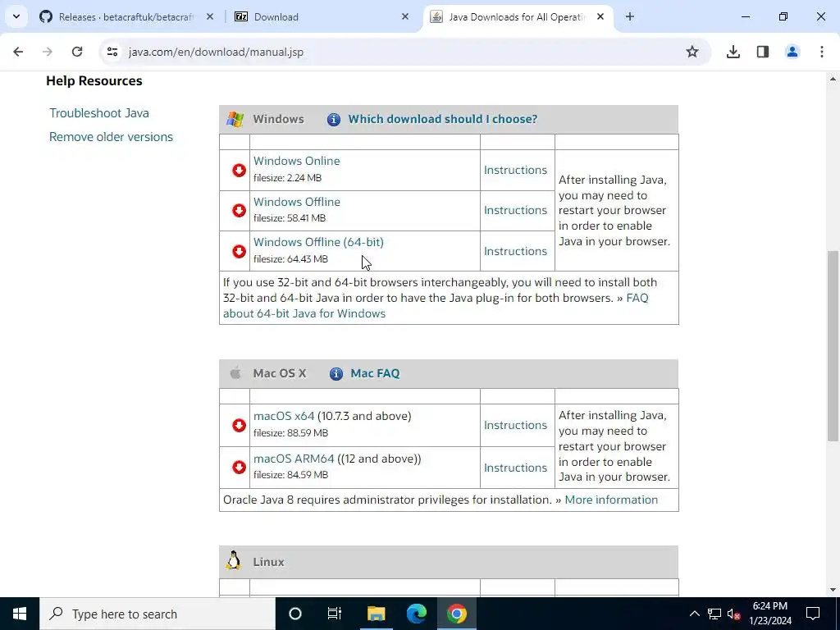Open the Chrome downloads icon
Image resolution: width=840 pixels, height=630 pixels.
click(x=733, y=52)
